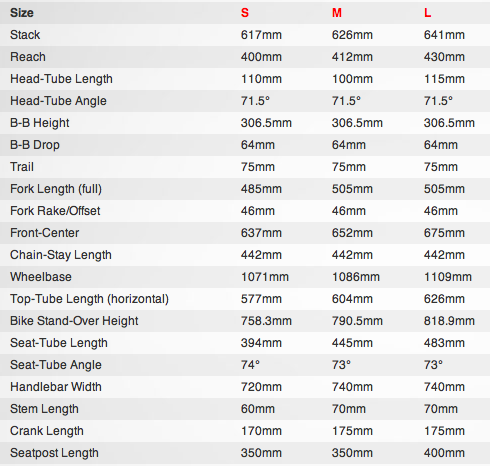Click the 60mm Stem Length value
This screenshot has width=490, height=466.
(258, 409)
